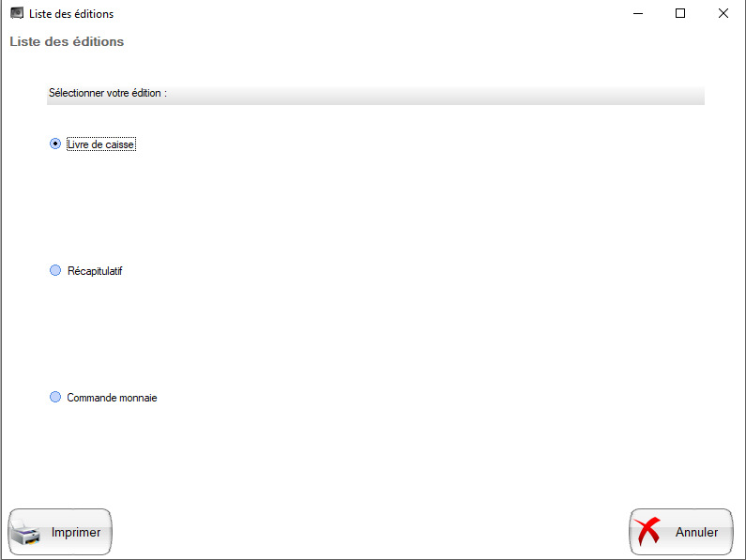746x560 pixels.
Task: Print the selected edition with Imprimer
Action: click(x=60, y=532)
